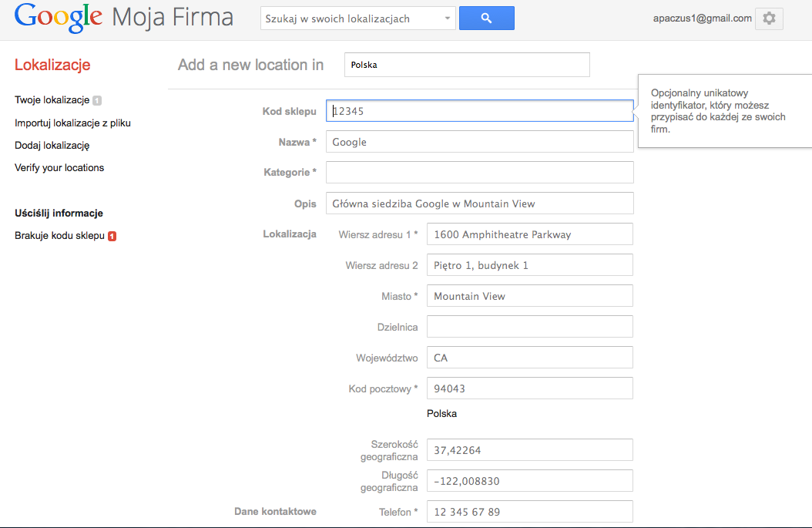Open Verify your locations link
This screenshot has width=812, height=528.
[x=59, y=167]
